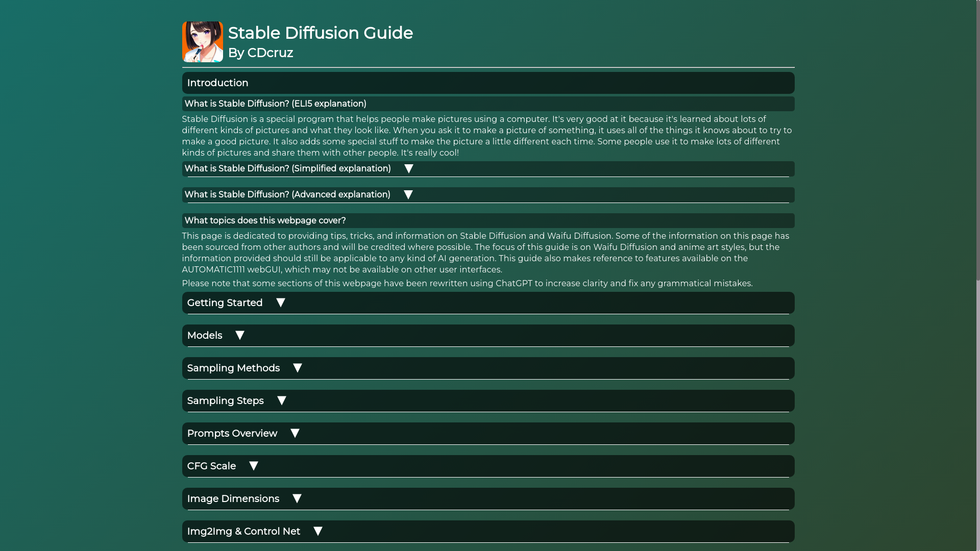Toggle What topics does this webpage cover
The image size is (980, 551).
coord(488,221)
